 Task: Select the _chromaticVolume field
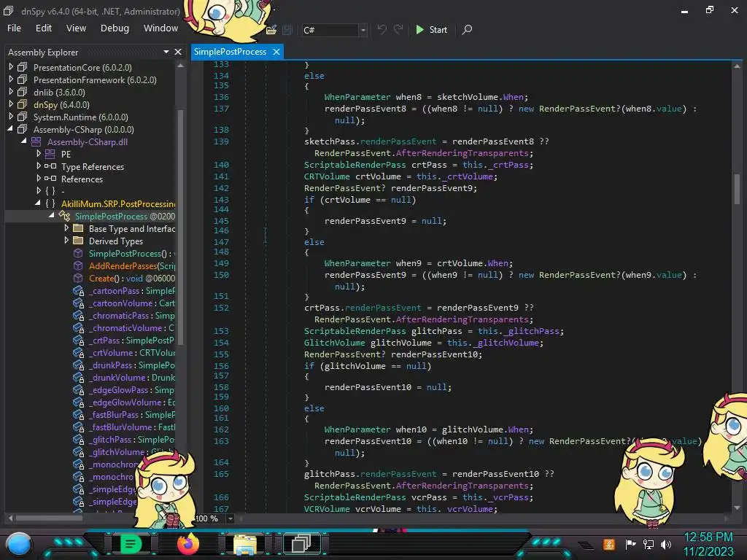(132, 327)
